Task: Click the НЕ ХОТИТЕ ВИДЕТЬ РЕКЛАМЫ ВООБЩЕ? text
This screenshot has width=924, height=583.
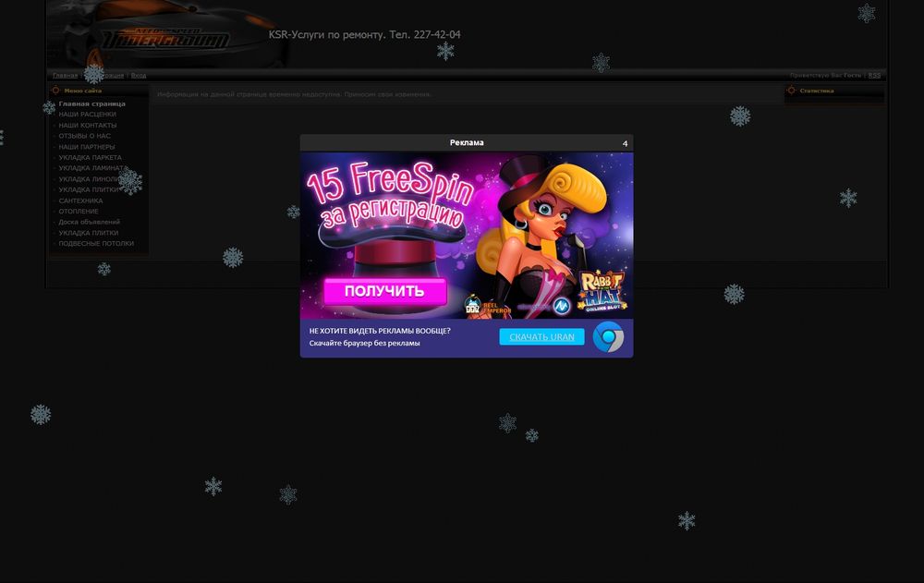Action: point(380,331)
